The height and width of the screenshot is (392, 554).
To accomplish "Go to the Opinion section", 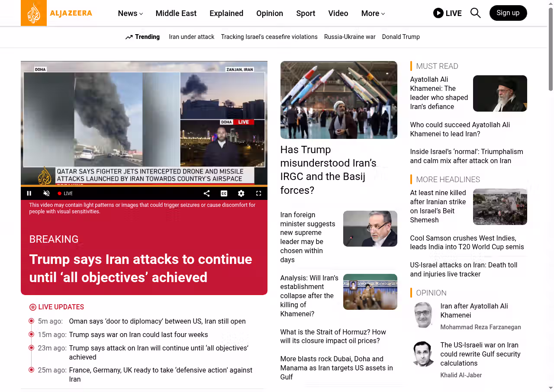I will [269, 13].
